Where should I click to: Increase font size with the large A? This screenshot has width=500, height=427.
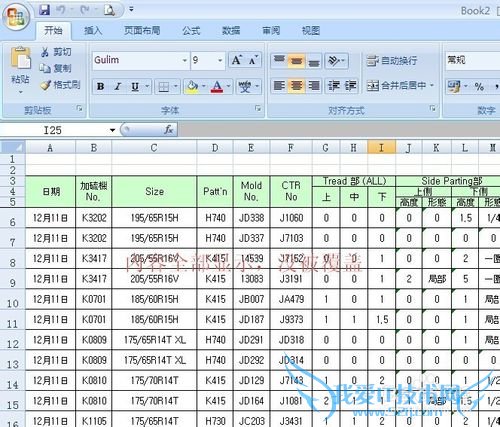click(237, 60)
